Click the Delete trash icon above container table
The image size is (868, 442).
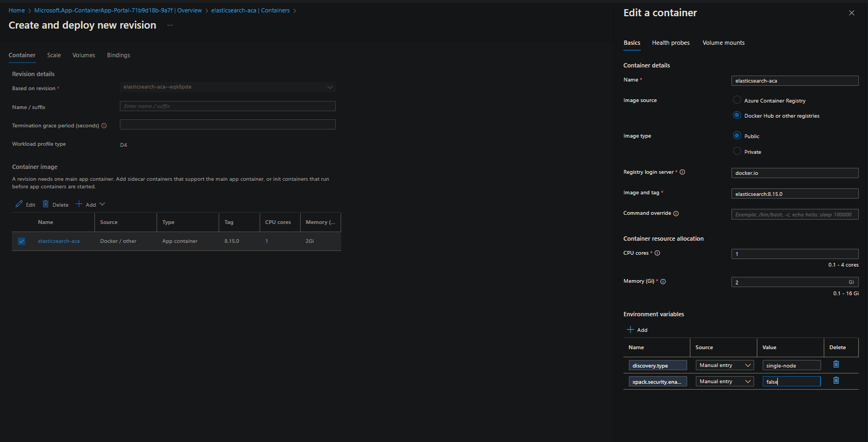pos(46,204)
